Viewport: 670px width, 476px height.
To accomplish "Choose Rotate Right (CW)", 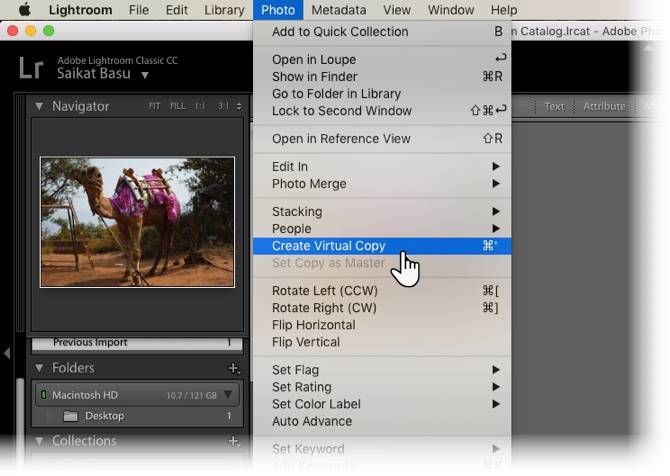I will (x=382, y=308).
